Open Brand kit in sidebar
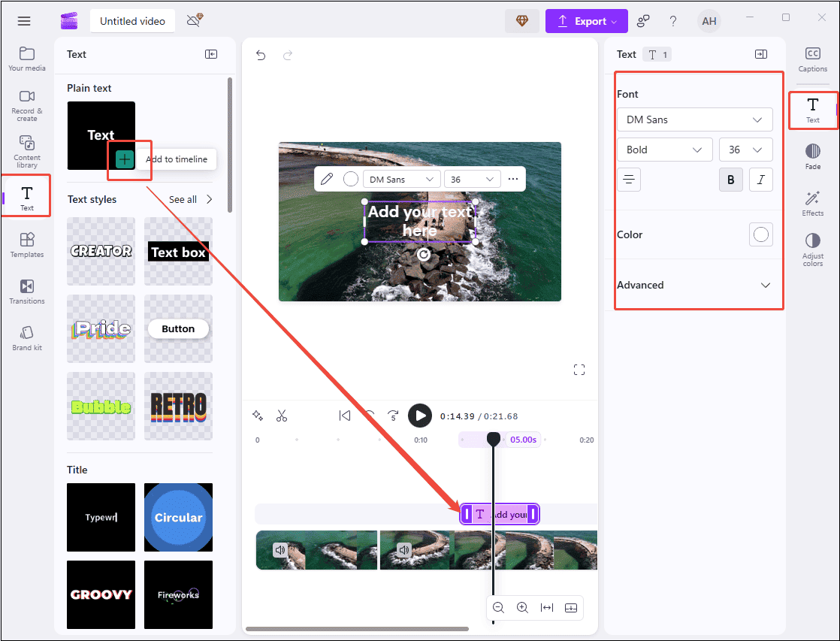Screen dimensions: 840x641 (27, 338)
